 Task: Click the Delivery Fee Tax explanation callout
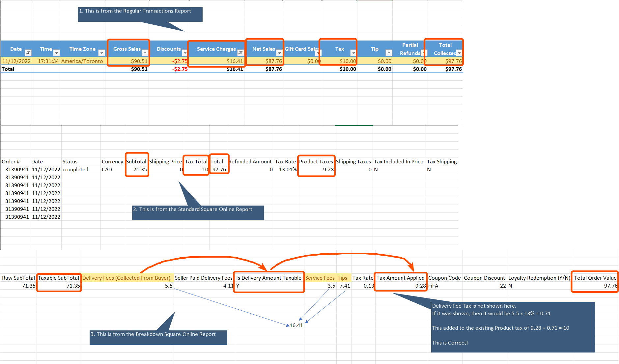click(513, 327)
